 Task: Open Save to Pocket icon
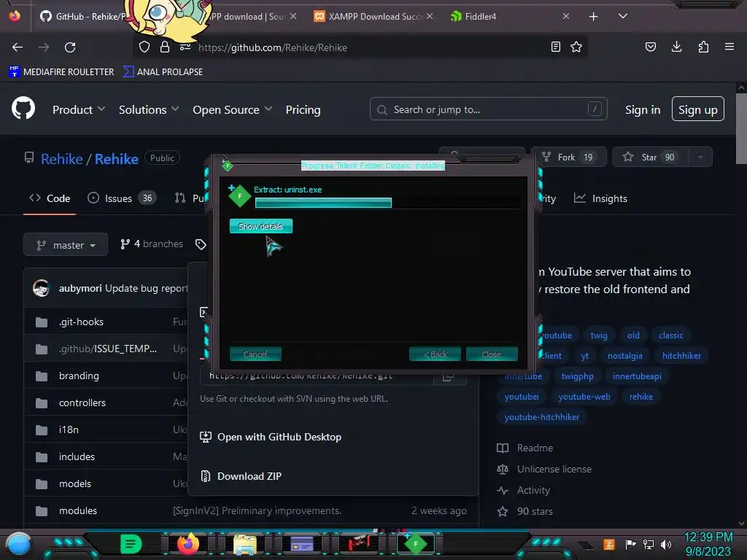[650, 47]
